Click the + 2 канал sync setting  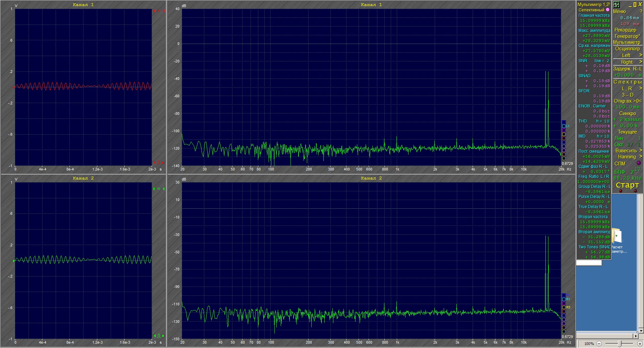click(627, 119)
